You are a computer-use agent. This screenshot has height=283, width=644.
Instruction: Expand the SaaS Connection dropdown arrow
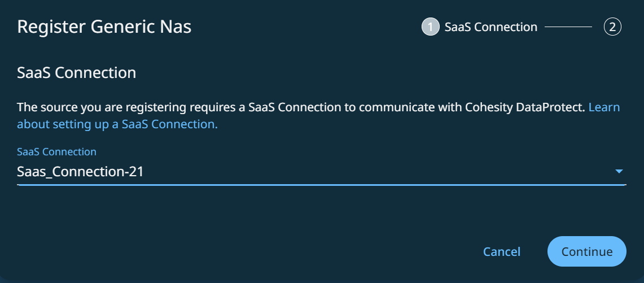[x=619, y=171]
